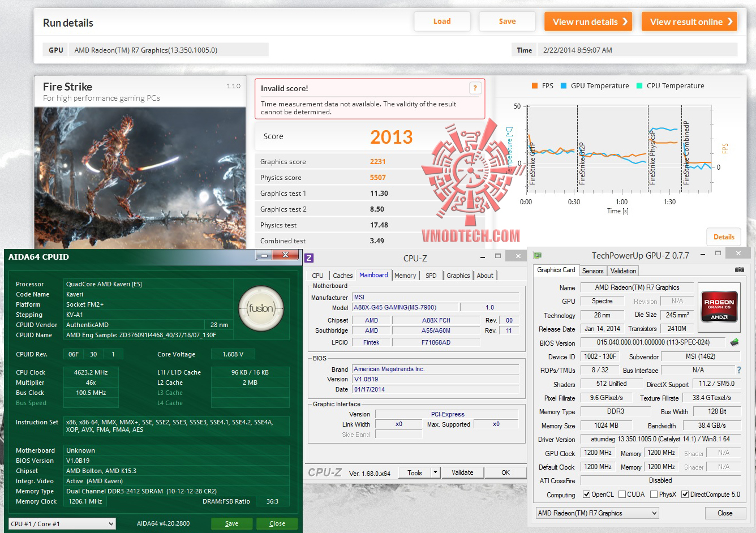Open the AMD Radeon R7 Graphics selector in GPU-Z
This screenshot has height=533, width=756.
(598, 513)
